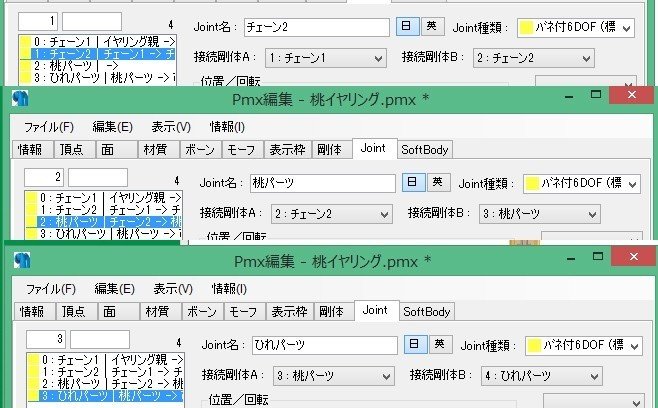Minimize the window whose Joint名 is ひれパーツ
The width and height of the screenshot is (658, 408).
(572, 257)
